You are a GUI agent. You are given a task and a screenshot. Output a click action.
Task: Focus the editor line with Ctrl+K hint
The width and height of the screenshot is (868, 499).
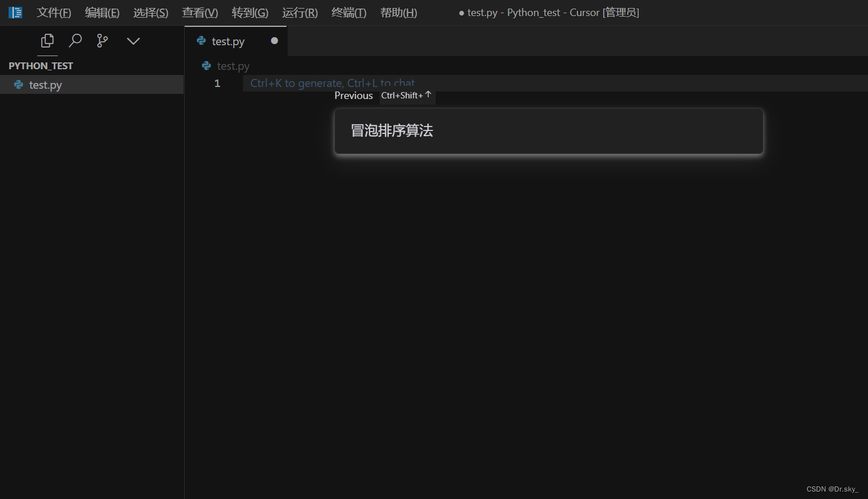tap(555, 84)
